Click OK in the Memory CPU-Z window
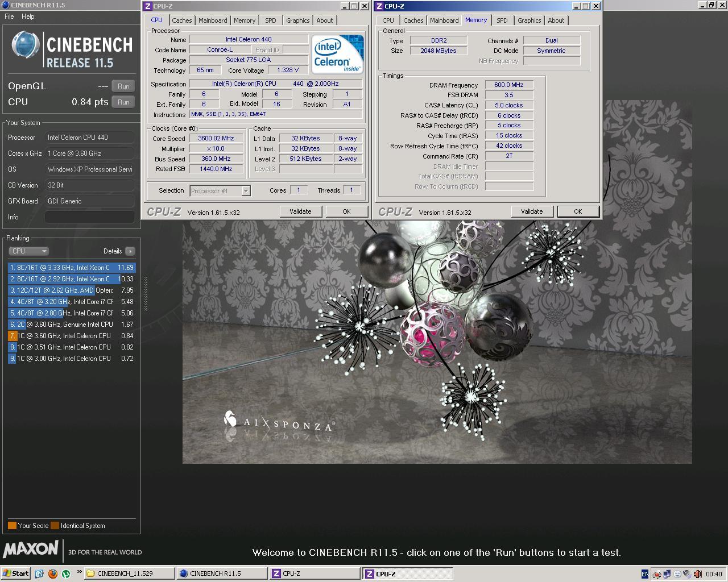This screenshot has height=582, width=728. (578, 211)
